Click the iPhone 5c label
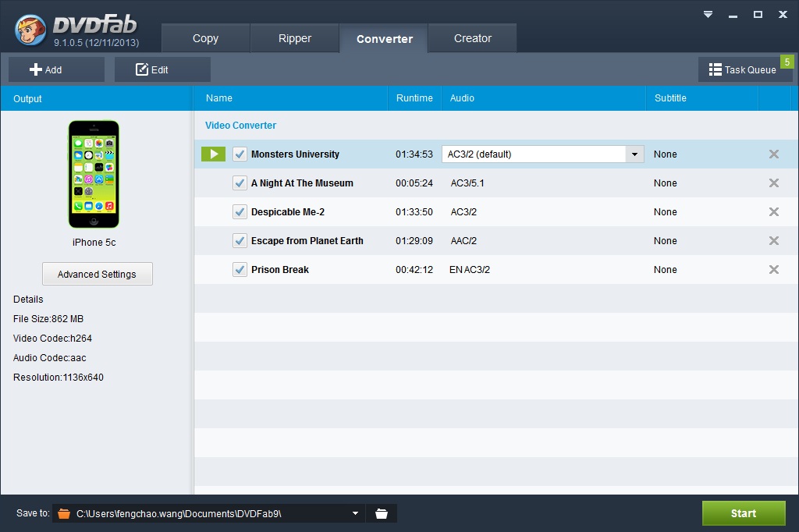 pyautogui.click(x=94, y=242)
